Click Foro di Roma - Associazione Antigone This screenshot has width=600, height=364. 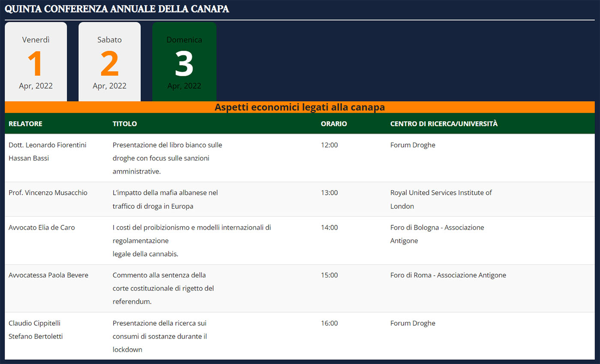(448, 275)
